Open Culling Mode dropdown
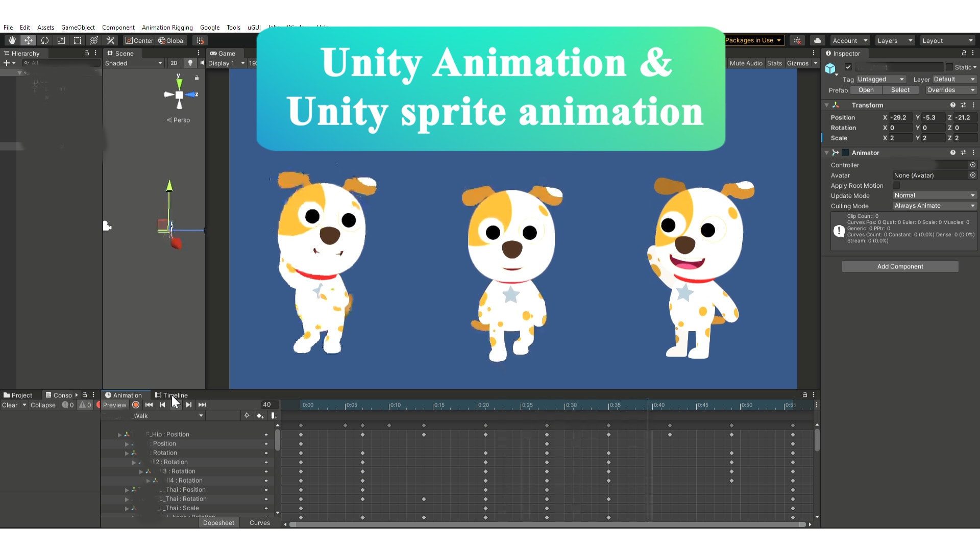Image resolution: width=980 pixels, height=551 pixels. (935, 206)
